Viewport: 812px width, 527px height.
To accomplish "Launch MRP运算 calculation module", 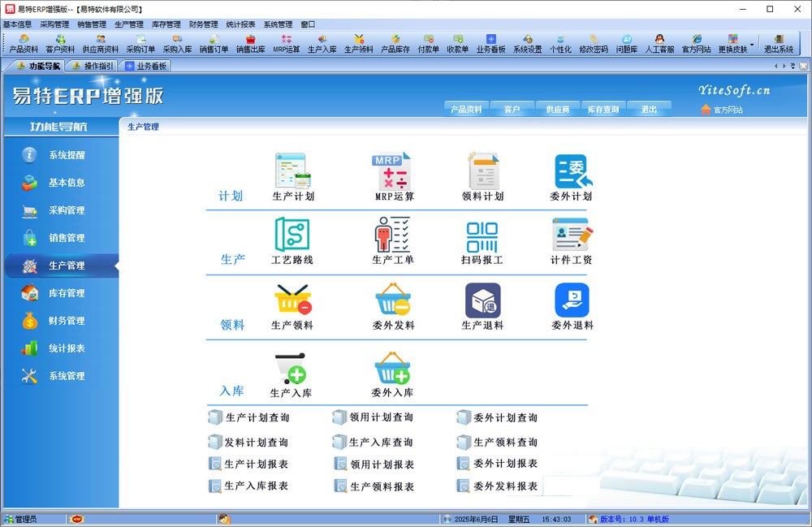I will click(393, 171).
